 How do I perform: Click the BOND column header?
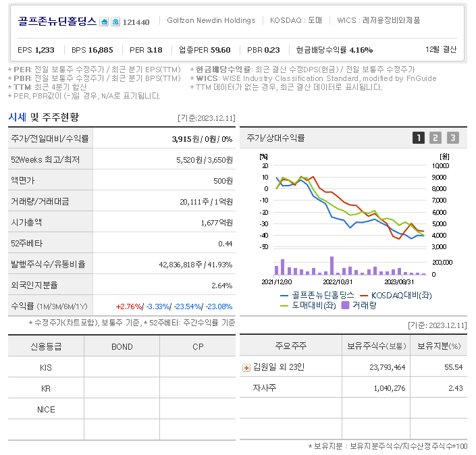coord(122,346)
